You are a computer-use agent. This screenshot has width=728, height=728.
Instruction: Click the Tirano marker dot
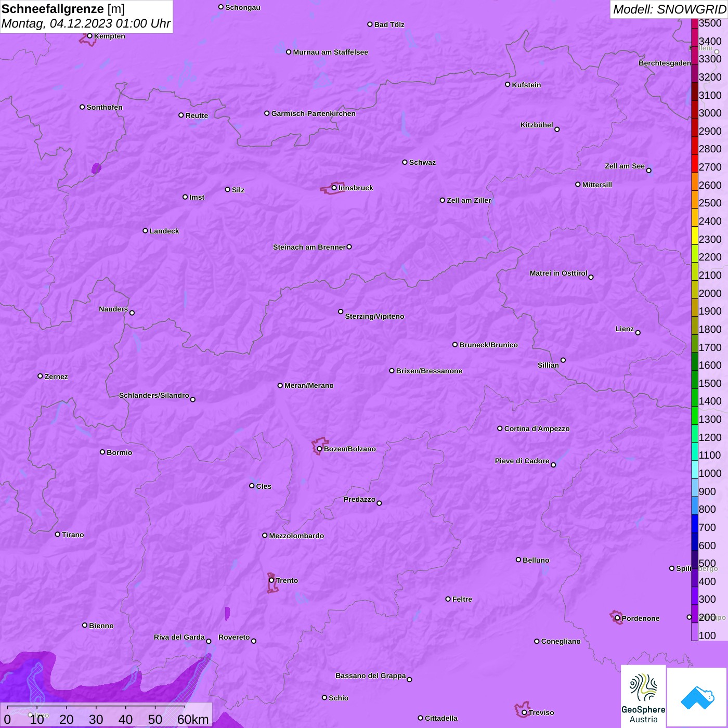(x=58, y=534)
